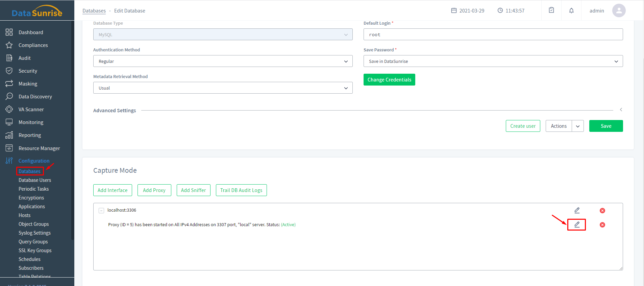Collapse the localhost:3306 tree node
Screen dimensions: 644x286
tap(101, 210)
